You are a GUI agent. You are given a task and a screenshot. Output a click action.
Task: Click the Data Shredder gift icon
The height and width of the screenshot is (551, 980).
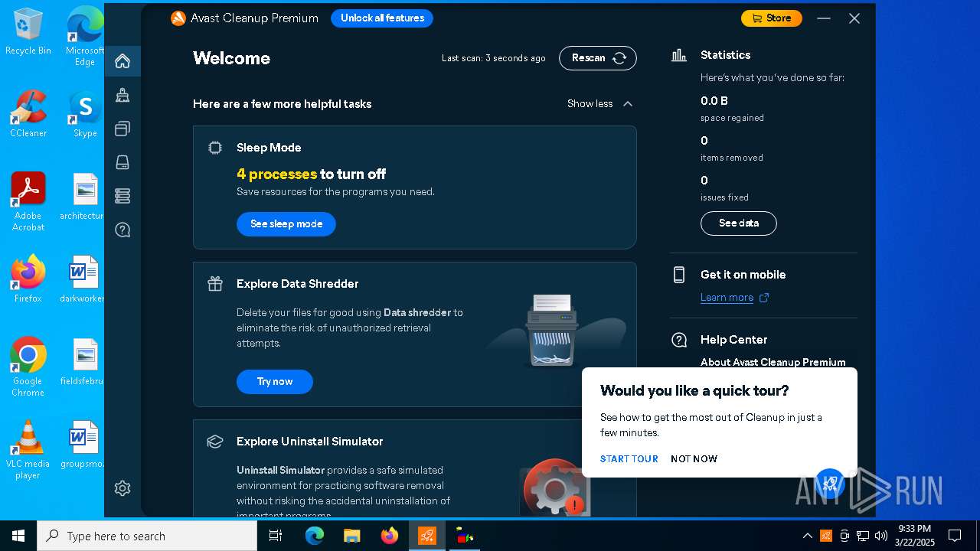pos(215,284)
